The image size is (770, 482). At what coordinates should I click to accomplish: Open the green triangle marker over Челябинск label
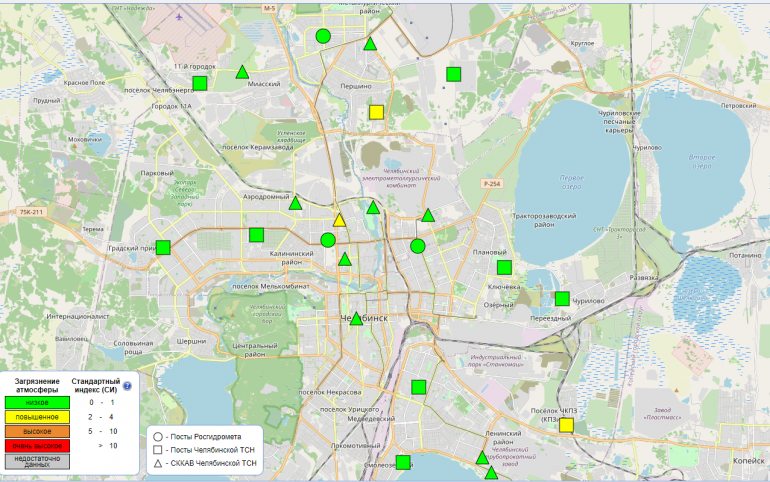point(356,319)
